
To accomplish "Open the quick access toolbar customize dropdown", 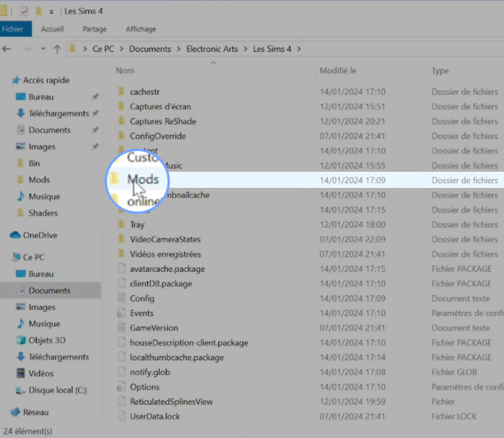I will coord(51,12).
